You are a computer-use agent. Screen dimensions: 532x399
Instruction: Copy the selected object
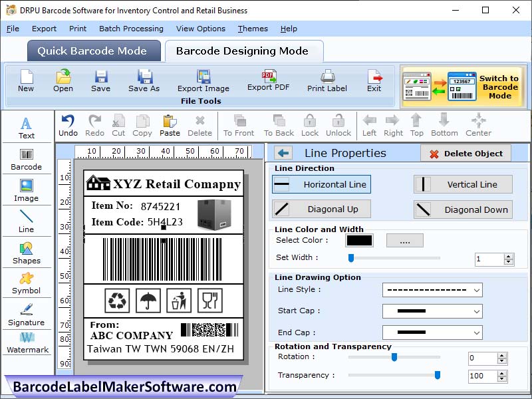pyautogui.click(x=142, y=126)
